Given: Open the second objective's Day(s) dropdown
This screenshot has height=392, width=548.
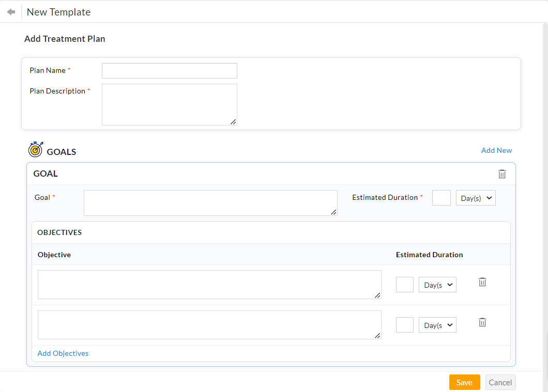Looking at the screenshot, I should pos(437,325).
